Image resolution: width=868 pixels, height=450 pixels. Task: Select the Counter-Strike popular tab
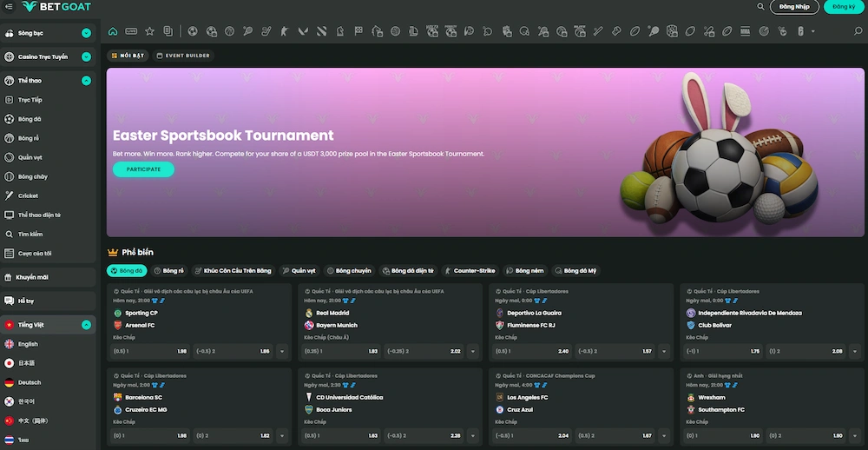[x=470, y=271]
